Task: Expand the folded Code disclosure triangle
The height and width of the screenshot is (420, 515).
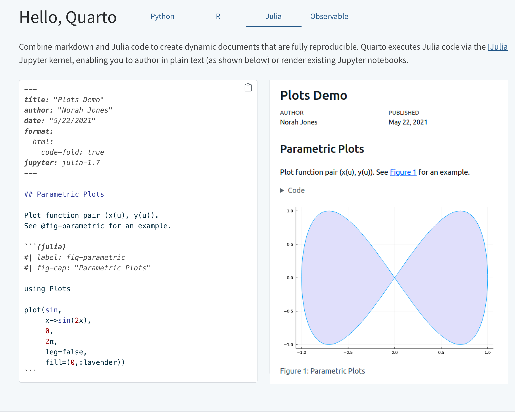Action: pyautogui.click(x=282, y=190)
